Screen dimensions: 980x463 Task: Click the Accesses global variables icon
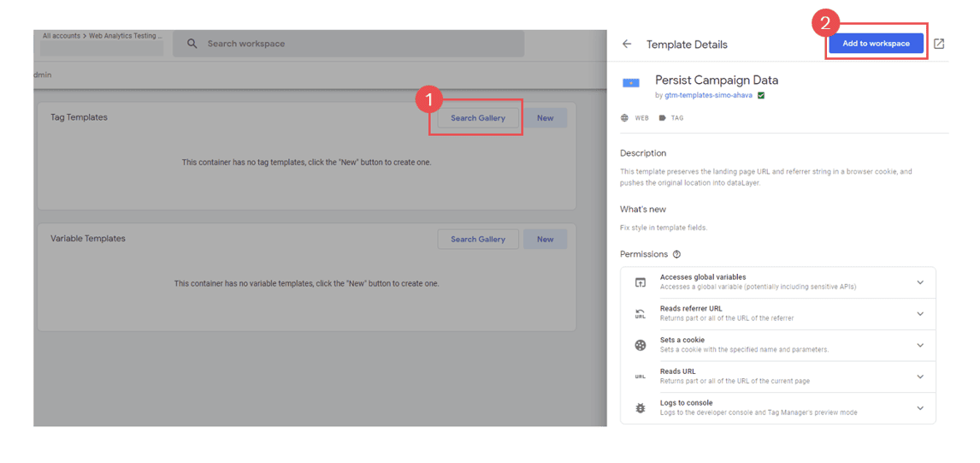[x=640, y=282]
